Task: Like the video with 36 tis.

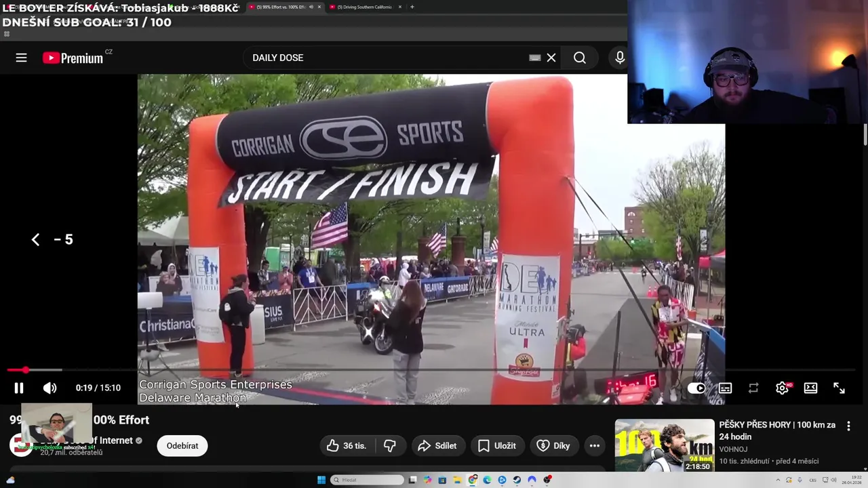Action: coord(347,445)
